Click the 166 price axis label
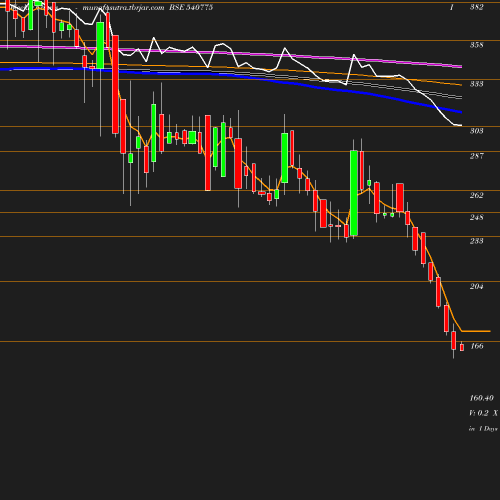 point(476,346)
